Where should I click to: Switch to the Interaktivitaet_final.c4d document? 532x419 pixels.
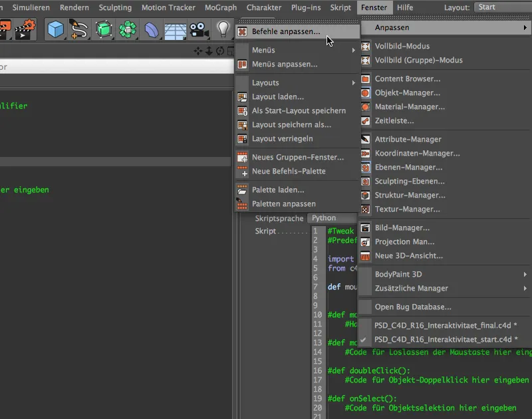(446, 326)
